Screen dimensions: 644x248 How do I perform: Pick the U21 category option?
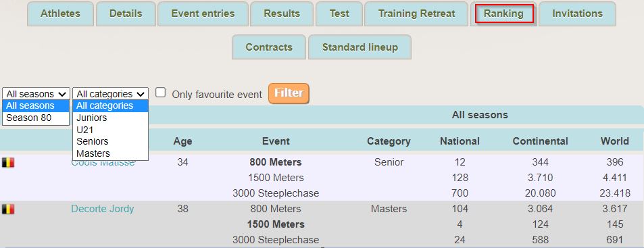(110, 130)
